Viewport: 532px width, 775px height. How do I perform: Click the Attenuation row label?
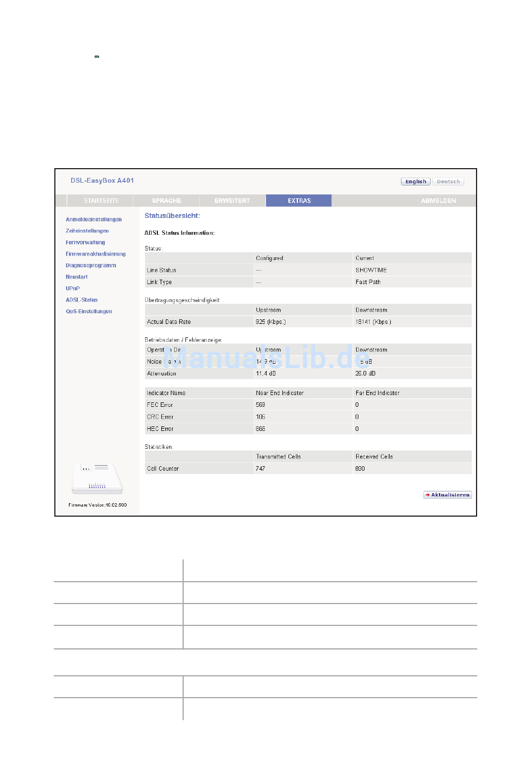pyautogui.click(x=161, y=373)
